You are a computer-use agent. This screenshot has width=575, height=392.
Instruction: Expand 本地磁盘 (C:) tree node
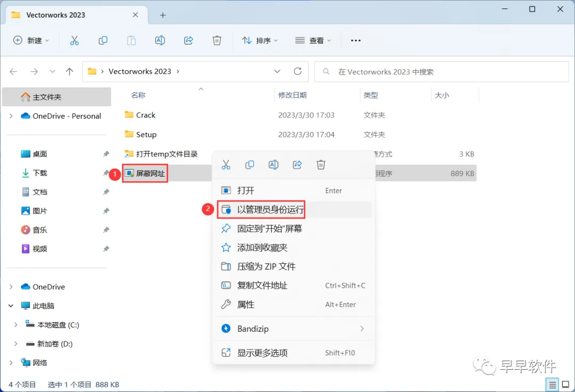click(15, 324)
